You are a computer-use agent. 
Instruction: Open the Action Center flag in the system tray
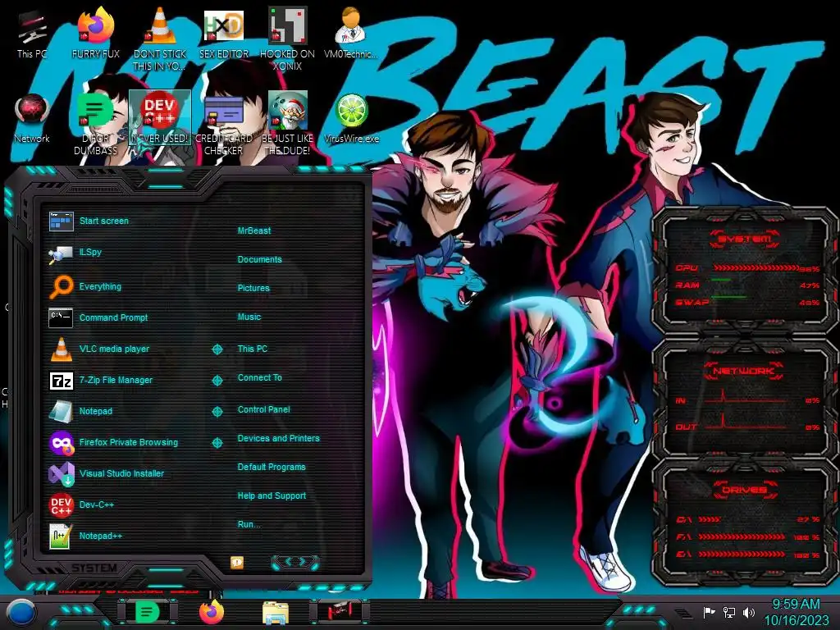click(x=709, y=612)
